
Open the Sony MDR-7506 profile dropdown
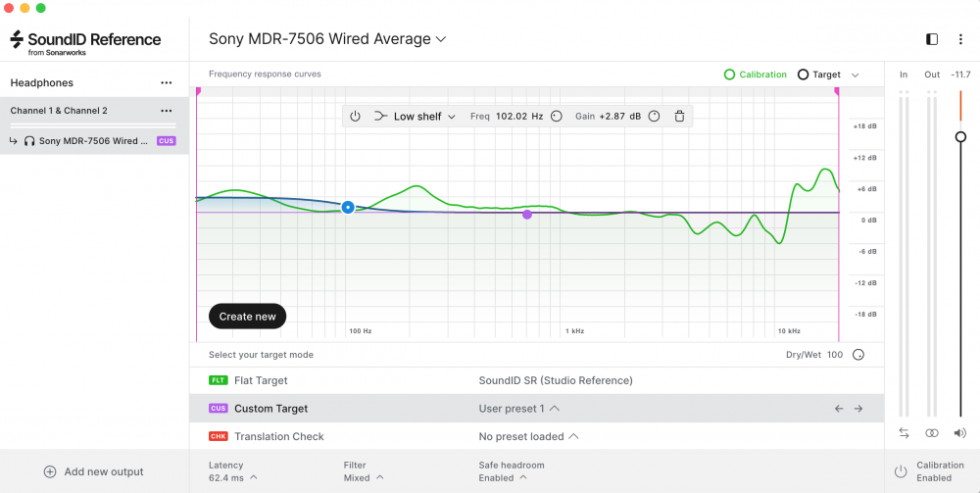pos(328,39)
